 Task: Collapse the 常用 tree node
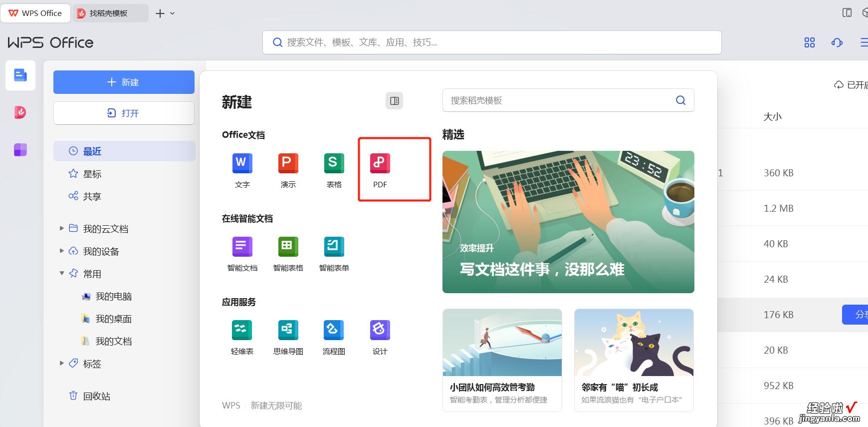click(62, 273)
